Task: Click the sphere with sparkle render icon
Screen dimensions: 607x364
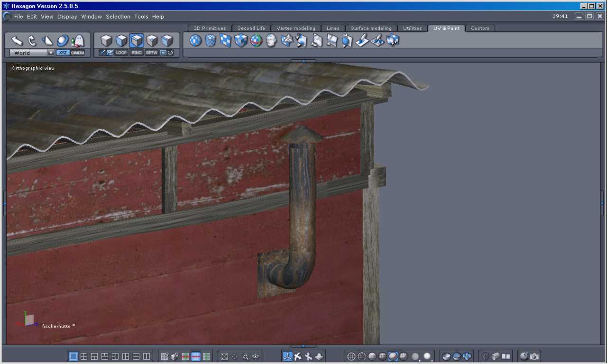Action: click(524, 356)
